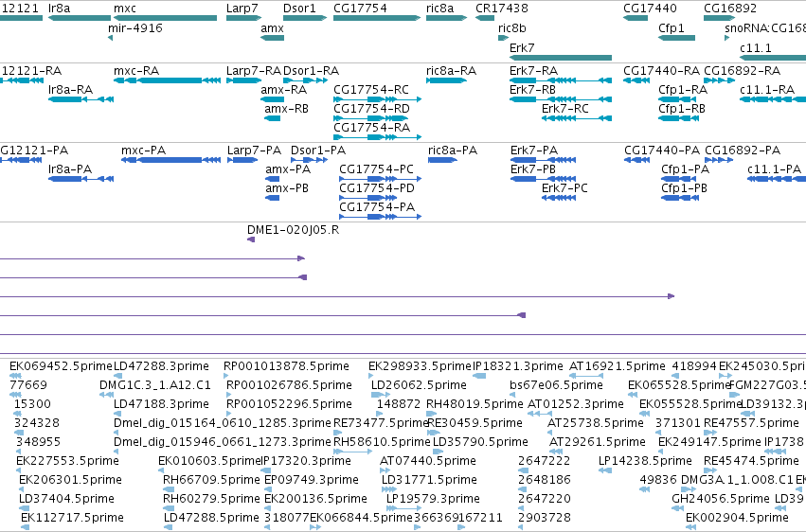Select the Larp7 gene feature
806x532 pixels.
click(x=243, y=18)
